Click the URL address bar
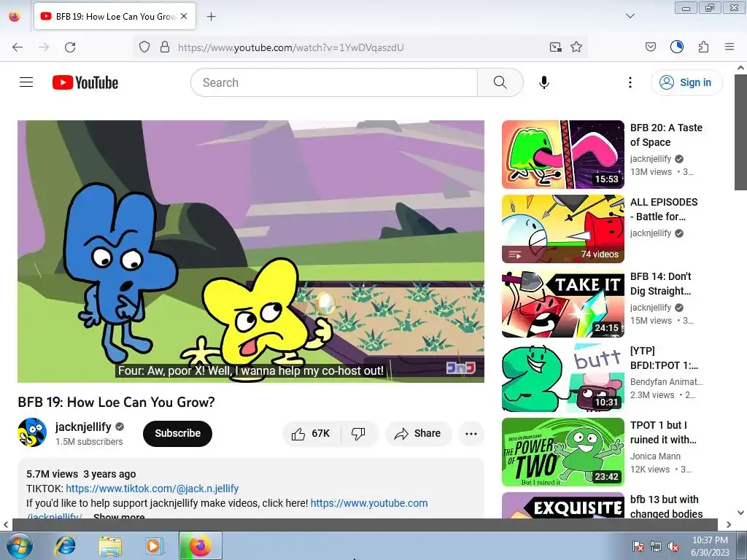 [360, 47]
